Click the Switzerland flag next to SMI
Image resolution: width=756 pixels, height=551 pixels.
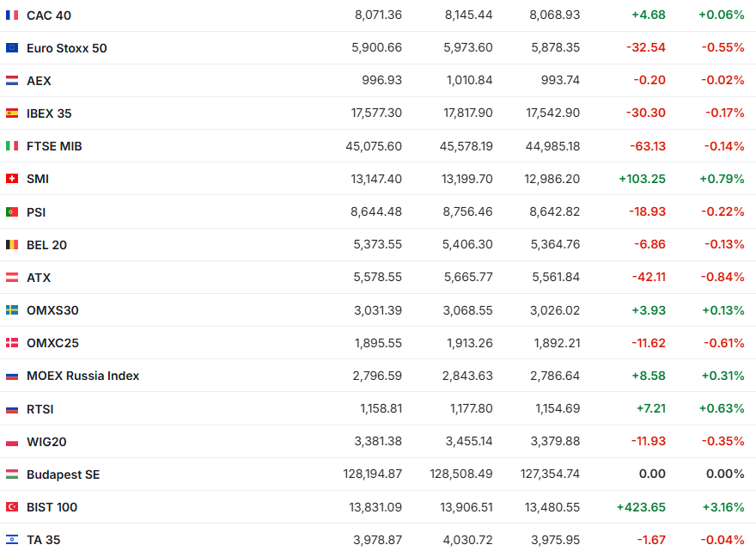tap(12, 179)
